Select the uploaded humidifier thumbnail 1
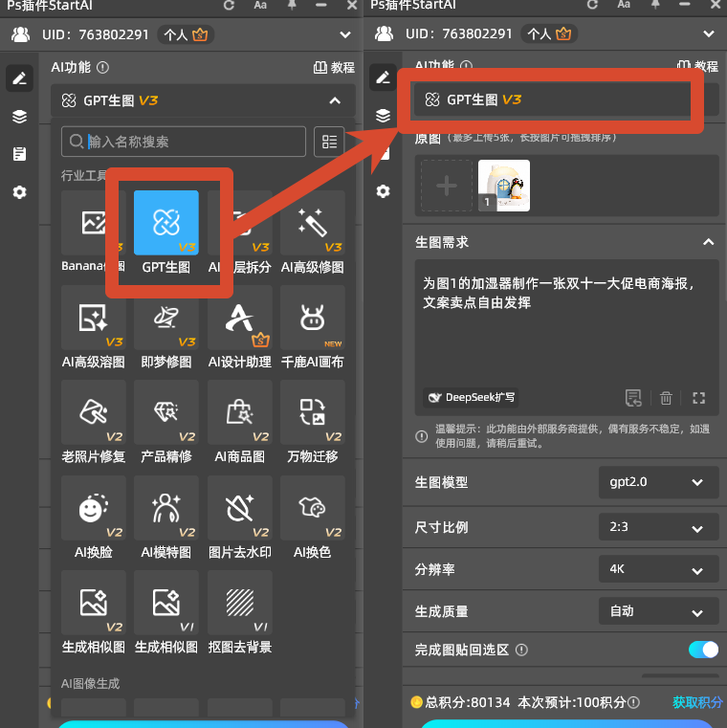The width and height of the screenshot is (727, 728). pyautogui.click(x=504, y=186)
